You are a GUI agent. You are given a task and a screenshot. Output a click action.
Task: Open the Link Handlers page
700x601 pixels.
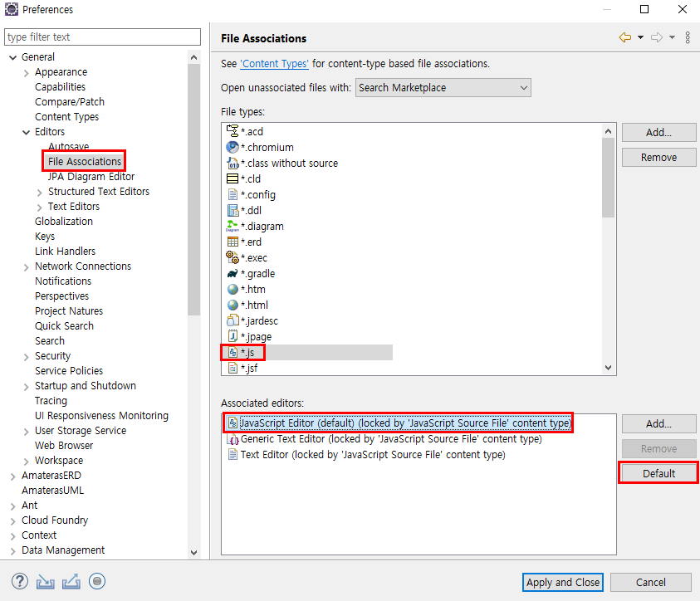pyautogui.click(x=65, y=252)
